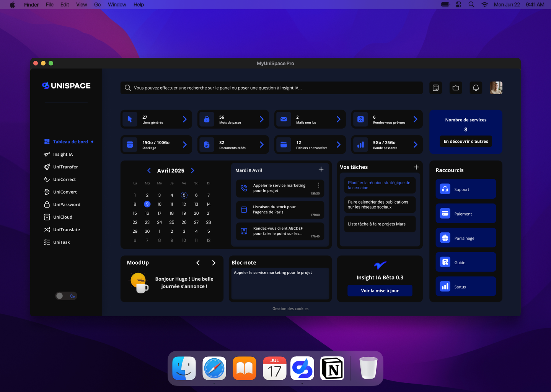Launch Notion from the dock
The image size is (551, 392).
[x=332, y=368]
